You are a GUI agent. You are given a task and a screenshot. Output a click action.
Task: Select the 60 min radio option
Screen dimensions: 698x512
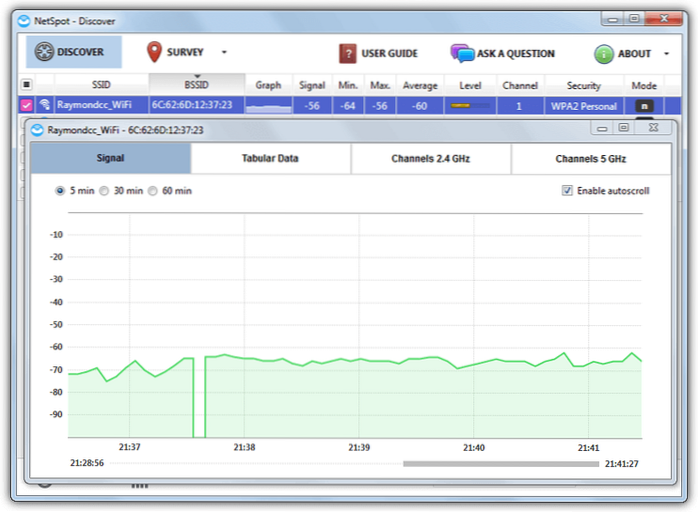pos(153,190)
